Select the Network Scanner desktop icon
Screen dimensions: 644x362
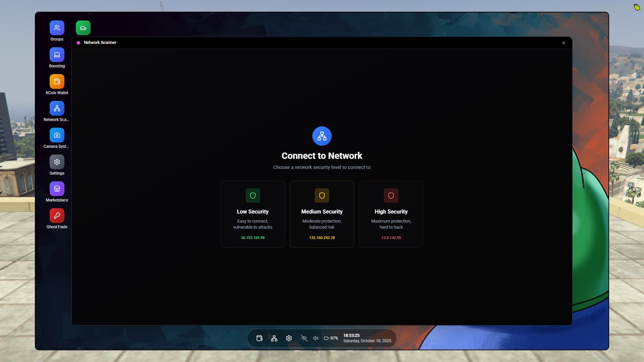(x=57, y=108)
